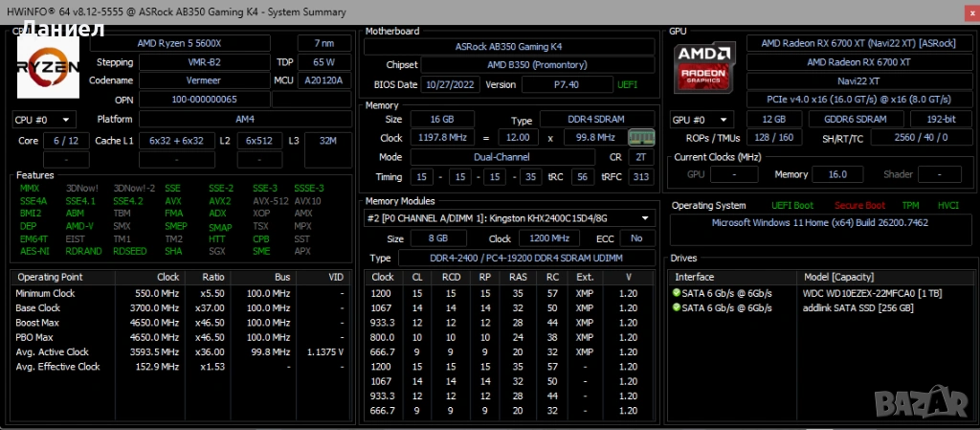Click the green status icon for WDC drive

[x=677, y=293]
